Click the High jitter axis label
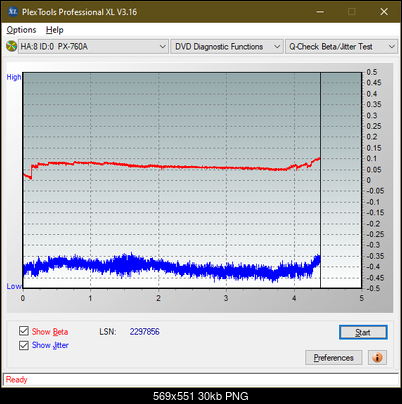 point(14,77)
